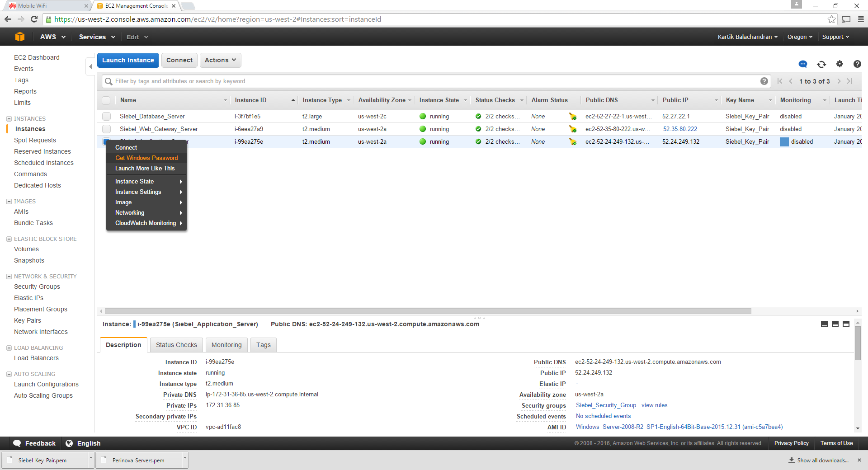Click the Connect toolbar button

pyautogui.click(x=179, y=60)
